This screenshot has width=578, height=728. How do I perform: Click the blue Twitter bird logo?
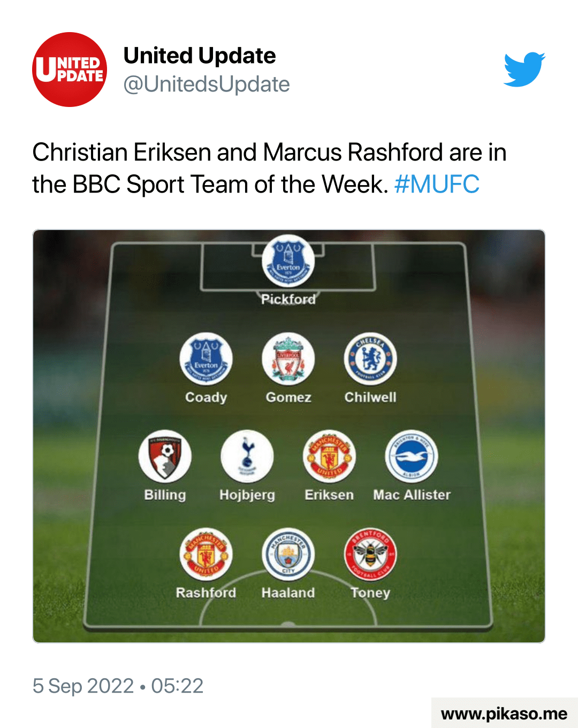pyautogui.click(x=524, y=70)
